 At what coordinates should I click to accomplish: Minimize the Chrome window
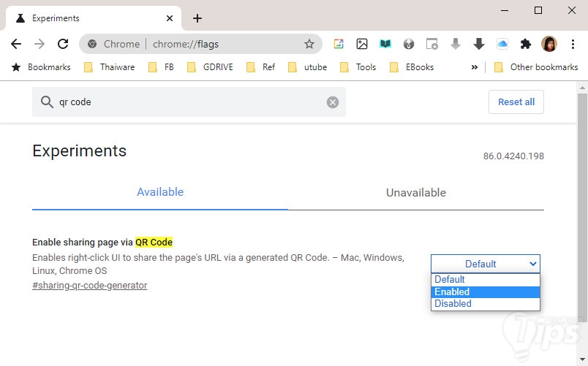[505, 10]
